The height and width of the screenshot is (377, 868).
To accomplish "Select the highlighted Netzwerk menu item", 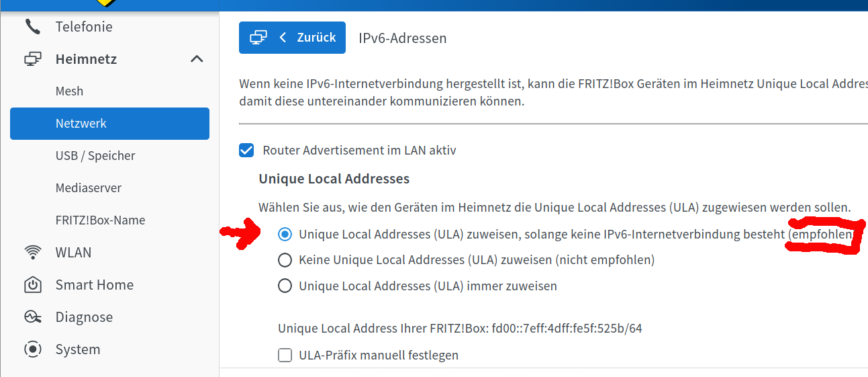I will click(109, 124).
